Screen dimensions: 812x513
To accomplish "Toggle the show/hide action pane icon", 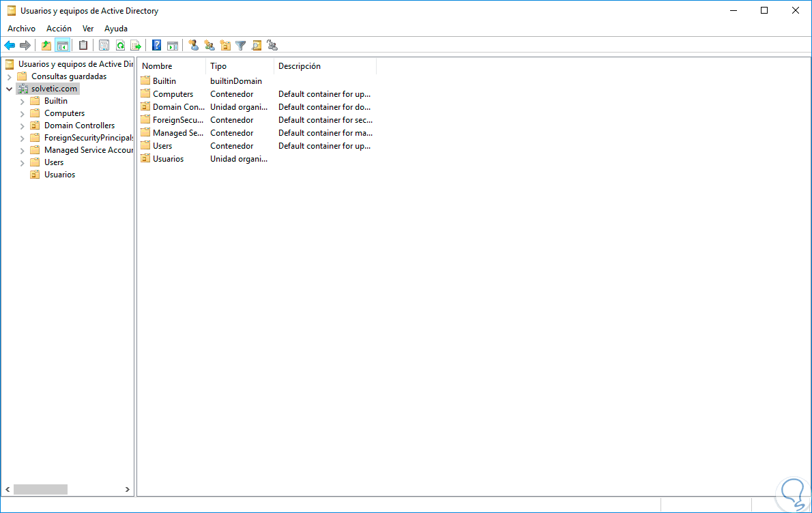I will [173, 46].
